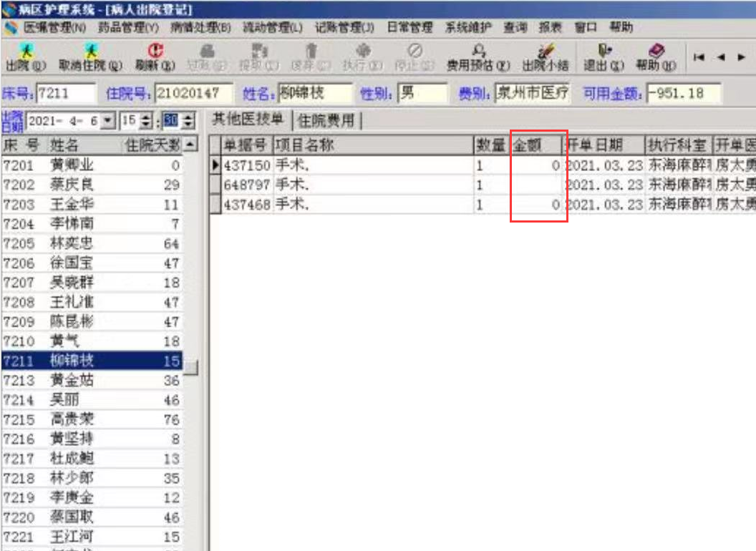Viewport: 756px width, 551px height.
Task: Click the 住院号 field showing 21020147
Action: point(193,93)
